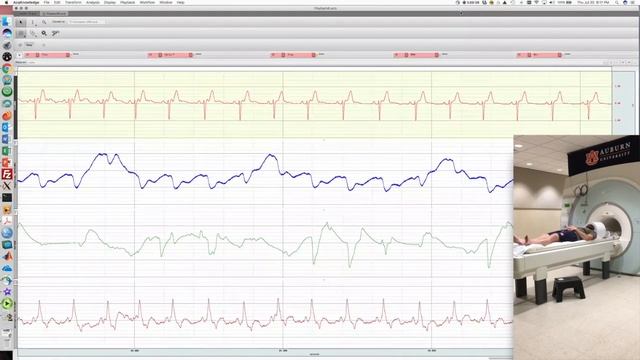Viewport: 640px width, 360px height.
Task: Click the waveform tool icon right of magnifier
Action: pyautogui.click(x=56, y=33)
